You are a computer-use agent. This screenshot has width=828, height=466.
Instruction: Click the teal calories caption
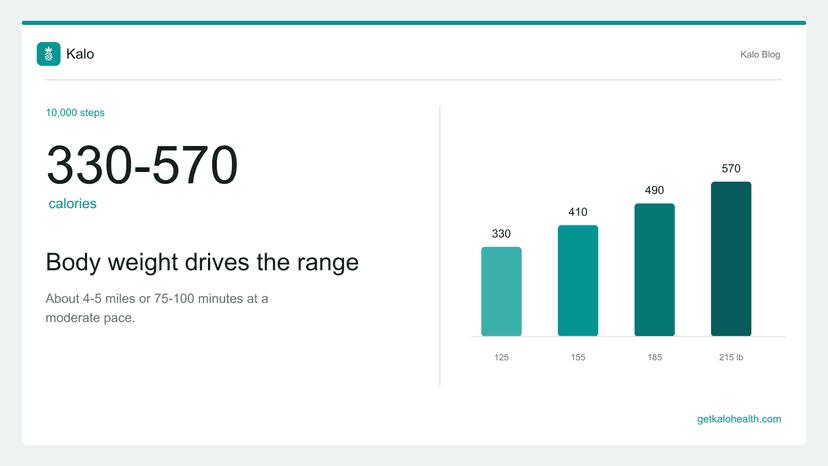click(x=72, y=203)
